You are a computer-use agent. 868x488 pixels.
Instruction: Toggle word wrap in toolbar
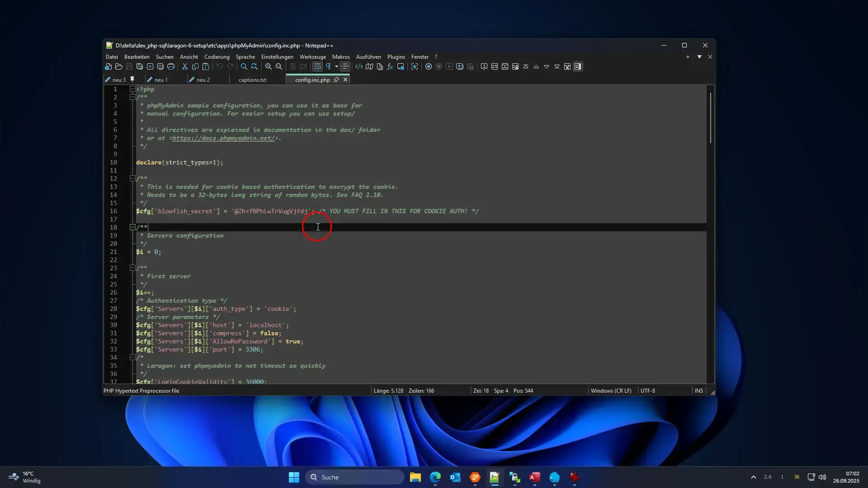click(317, 67)
